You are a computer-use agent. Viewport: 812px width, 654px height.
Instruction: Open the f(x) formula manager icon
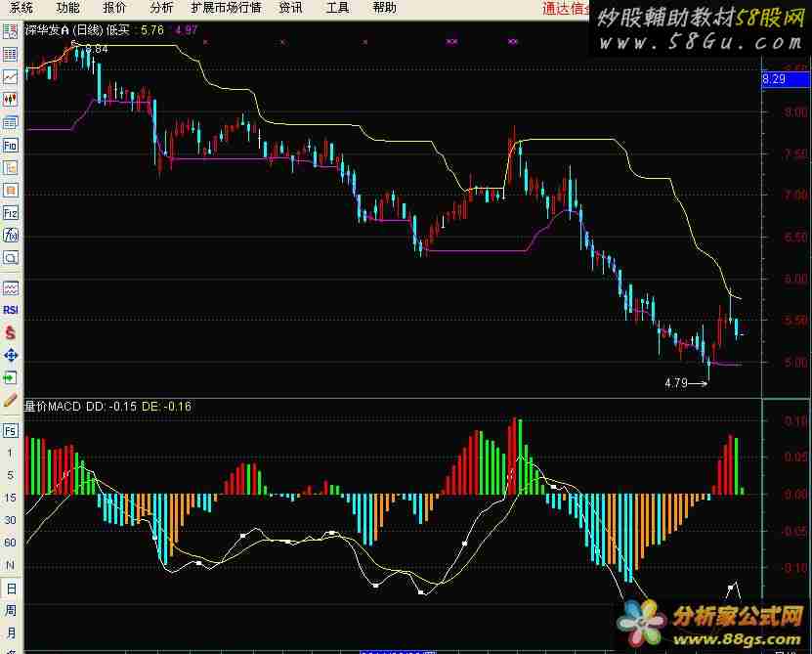pos(11,236)
